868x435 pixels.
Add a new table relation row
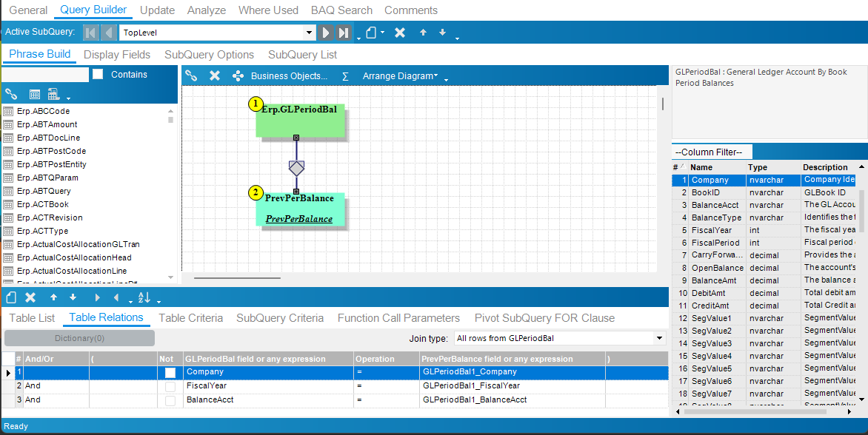(x=11, y=297)
